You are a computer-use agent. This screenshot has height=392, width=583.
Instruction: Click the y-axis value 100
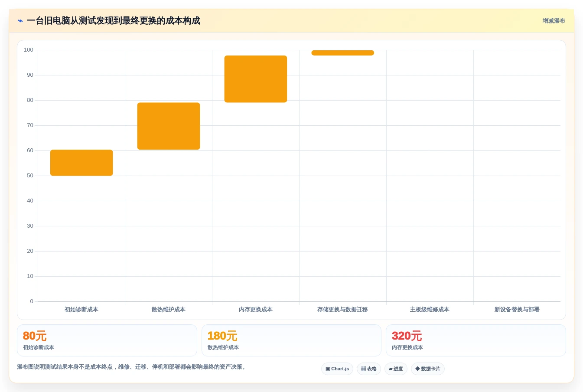[x=29, y=50]
